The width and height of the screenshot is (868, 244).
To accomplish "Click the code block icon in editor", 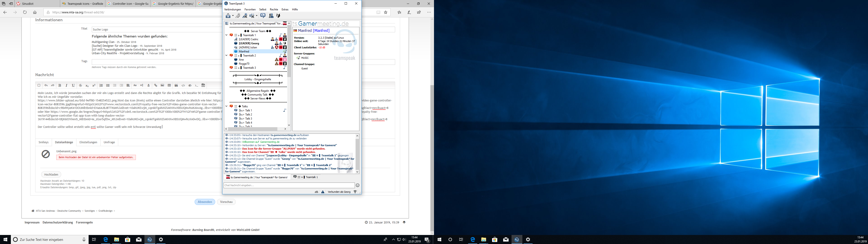I will [x=183, y=86].
